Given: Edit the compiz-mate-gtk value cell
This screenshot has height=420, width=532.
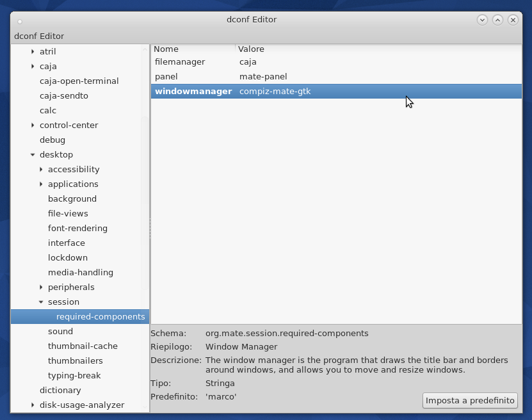Looking at the screenshot, I should tap(275, 92).
